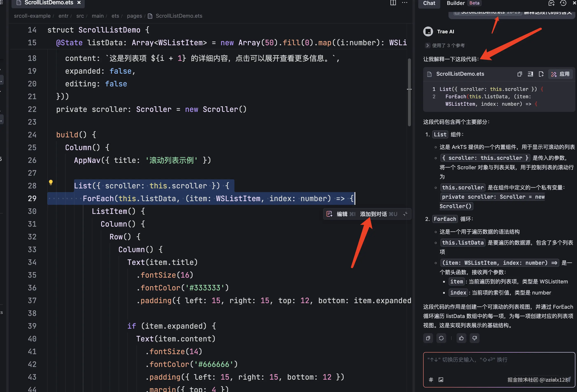This screenshot has width=577, height=392.
Task: Expand the '使用了 3 个参考' references
Action: click(427, 45)
